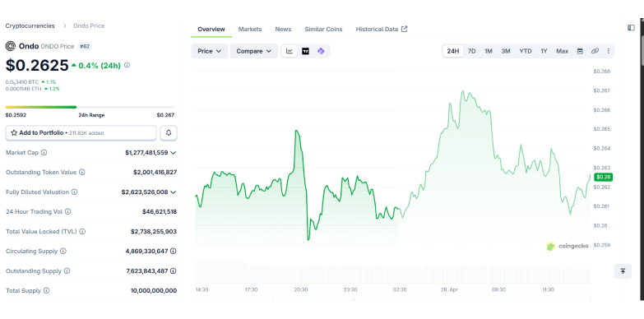The width and height of the screenshot is (644, 319).
Task: Open the Similar Coins tab
Action: [323, 29]
